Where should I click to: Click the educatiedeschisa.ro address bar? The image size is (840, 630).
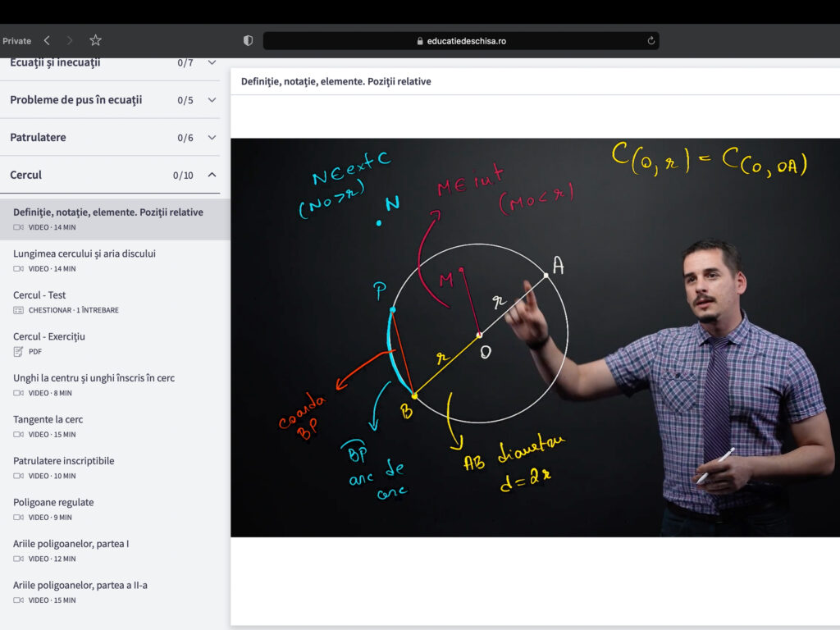point(461,41)
